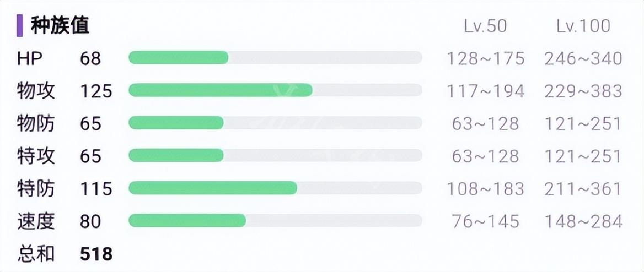644x272 pixels.
Task: Click the 速度 Lv.100 range 148~284
Action: pos(583,221)
